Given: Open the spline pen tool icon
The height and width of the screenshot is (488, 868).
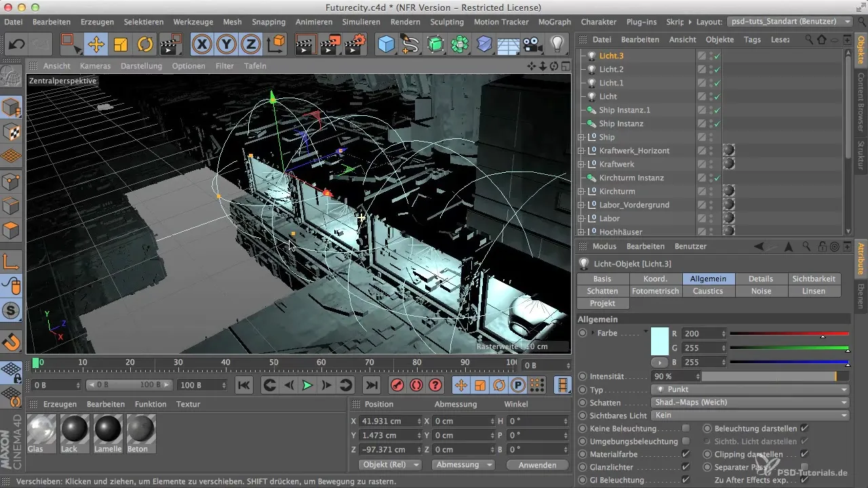Looking at the screenshot, I should [410, 45].
